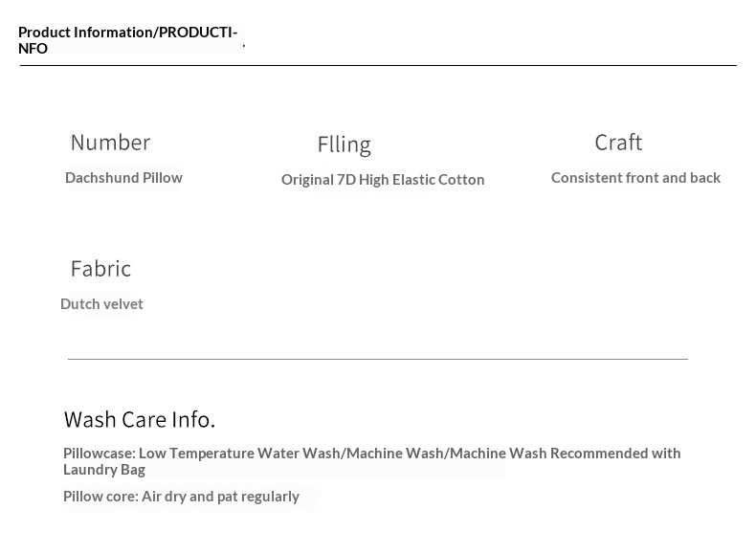The height and width of the screenshot is (554, 756).
Task: Click the Pillowcase low temperature wash line
Action: [x=371, y=461]
